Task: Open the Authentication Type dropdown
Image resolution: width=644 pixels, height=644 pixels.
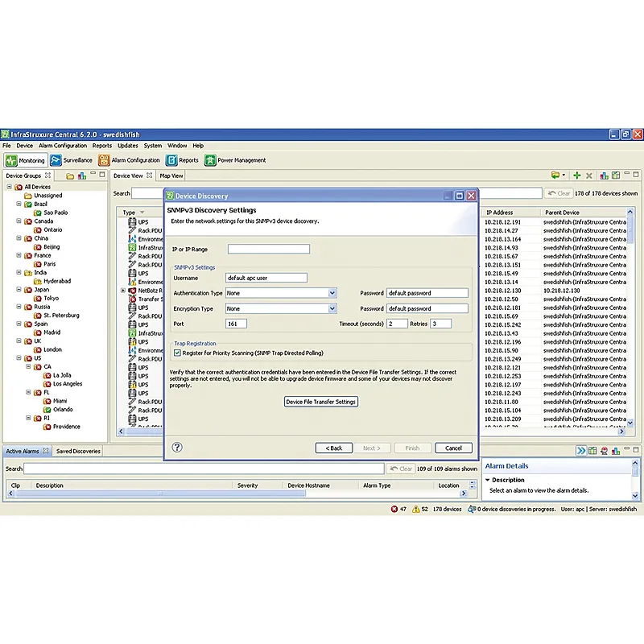Action: pyautogui.click(x=332, y=293)
